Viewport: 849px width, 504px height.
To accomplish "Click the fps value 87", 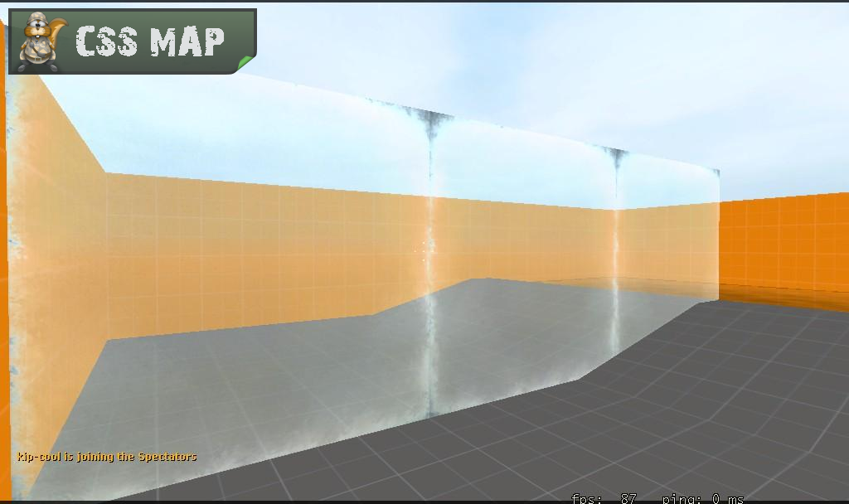I will pyautogui.click(x=628, y=498).
